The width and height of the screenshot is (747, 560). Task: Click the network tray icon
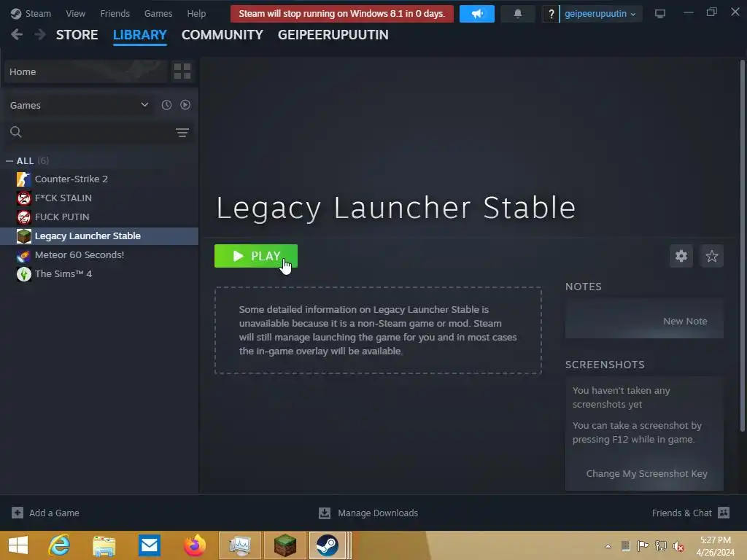pos(660,546)
